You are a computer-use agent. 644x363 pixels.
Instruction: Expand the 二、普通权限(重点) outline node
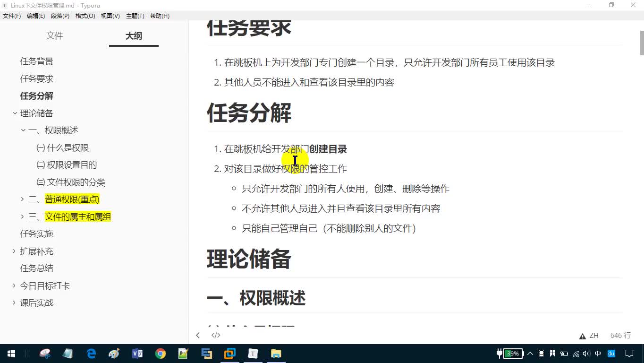coord(22,199)
